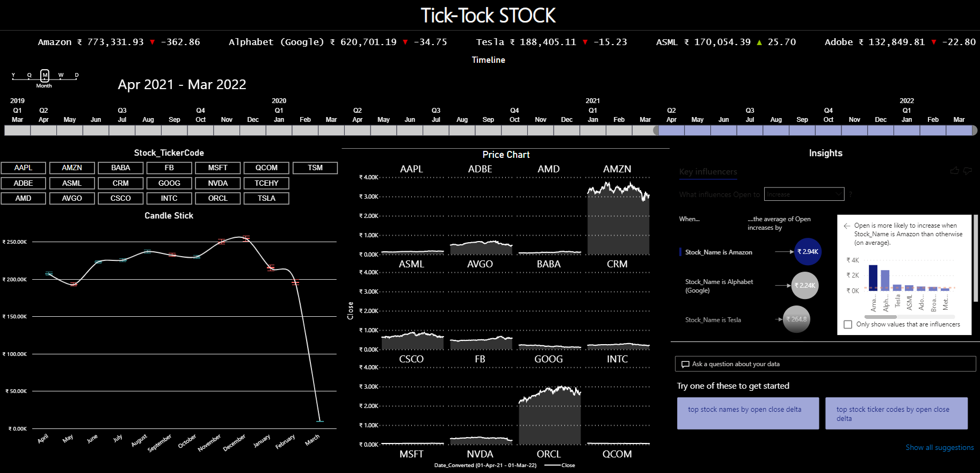This screenshot has height=473, width=980.
Task: Select the MSFT ticker button
Action: click(x=218, y=168)
